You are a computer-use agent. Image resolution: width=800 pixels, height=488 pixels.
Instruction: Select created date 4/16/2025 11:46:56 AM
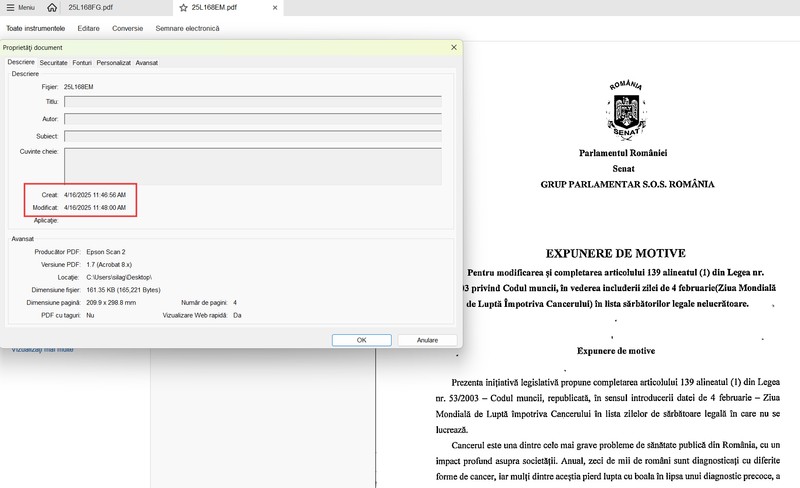tap(95, 195)
